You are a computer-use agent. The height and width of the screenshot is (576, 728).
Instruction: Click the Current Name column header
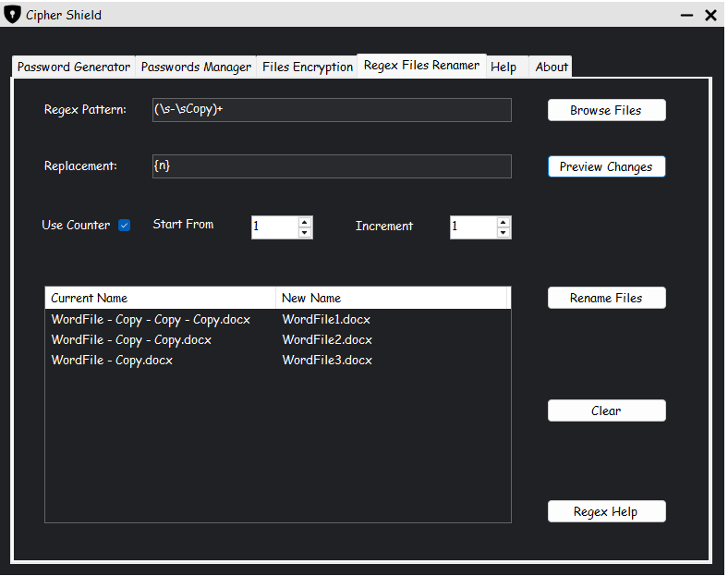coord(160,298)
